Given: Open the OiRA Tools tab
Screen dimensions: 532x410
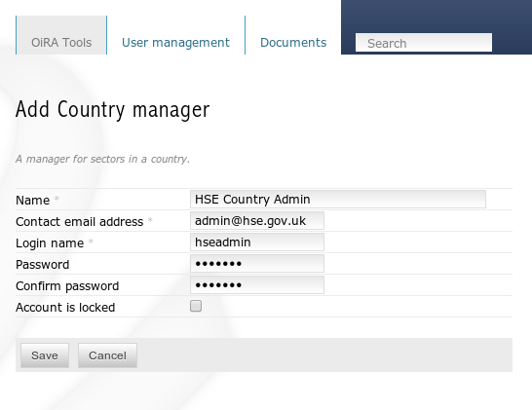Looking at the screenshot, I should tap(61, 35).
